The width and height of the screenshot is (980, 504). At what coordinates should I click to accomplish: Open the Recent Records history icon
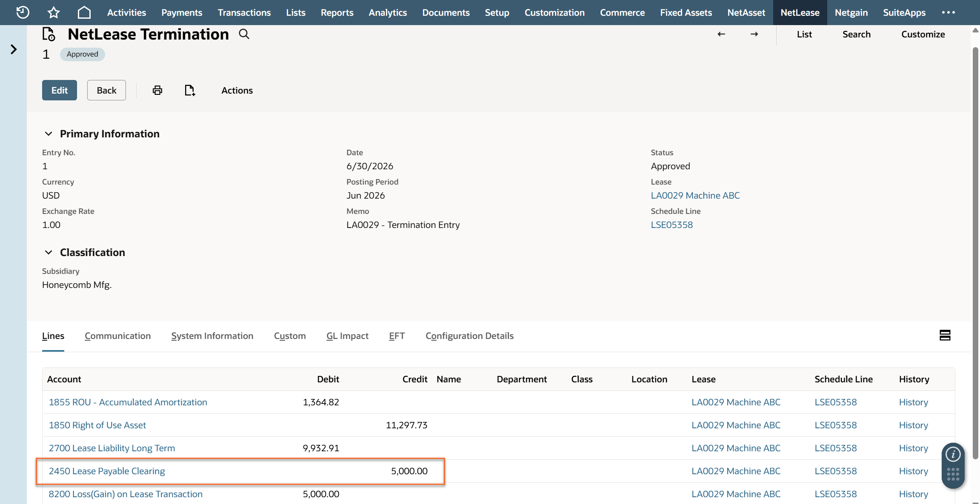(23, 12)
